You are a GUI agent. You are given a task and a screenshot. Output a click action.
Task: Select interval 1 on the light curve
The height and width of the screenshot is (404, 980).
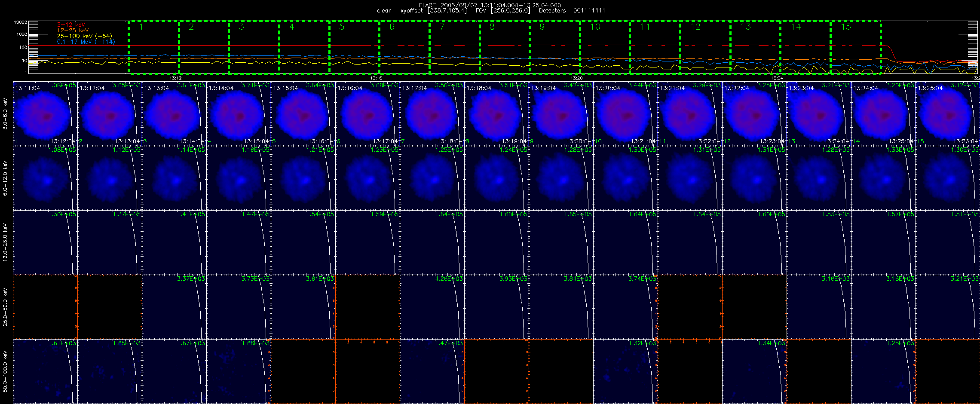(153, 47)
